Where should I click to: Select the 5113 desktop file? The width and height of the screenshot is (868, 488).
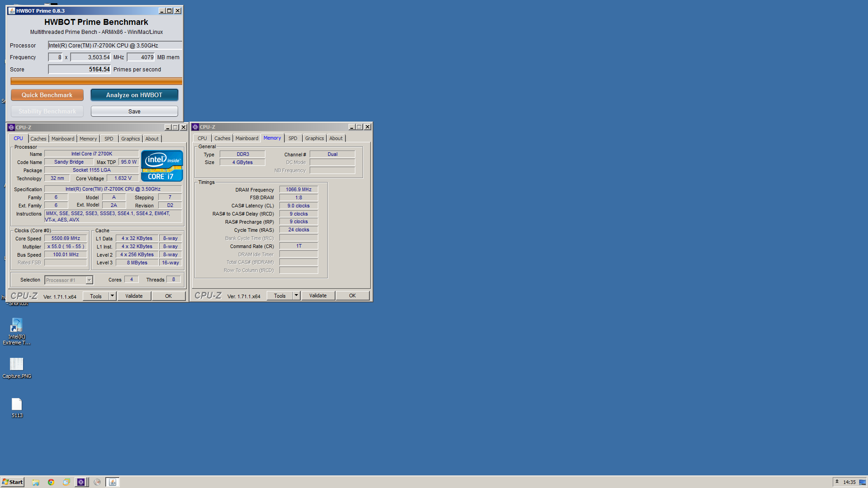pos(17,408)
